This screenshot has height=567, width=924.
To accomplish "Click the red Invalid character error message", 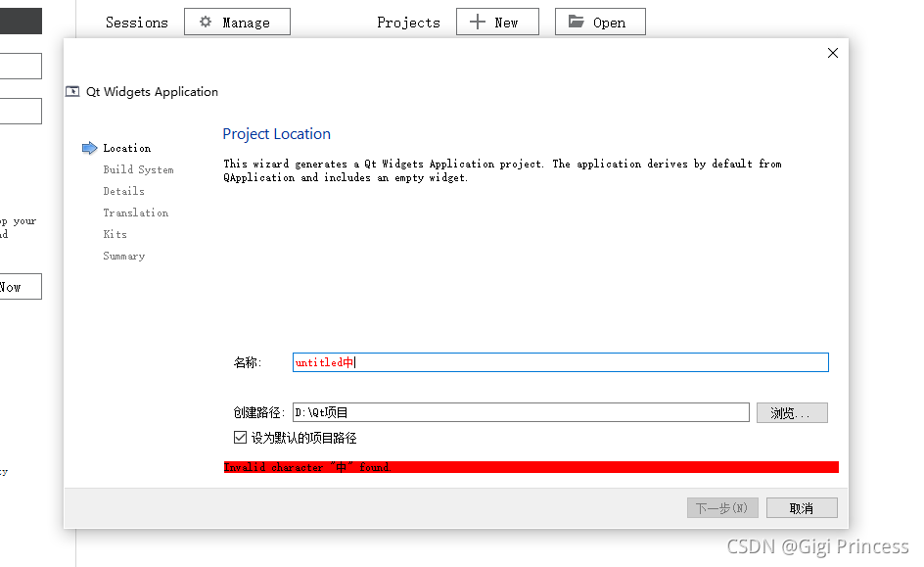I will click(531, 467).
